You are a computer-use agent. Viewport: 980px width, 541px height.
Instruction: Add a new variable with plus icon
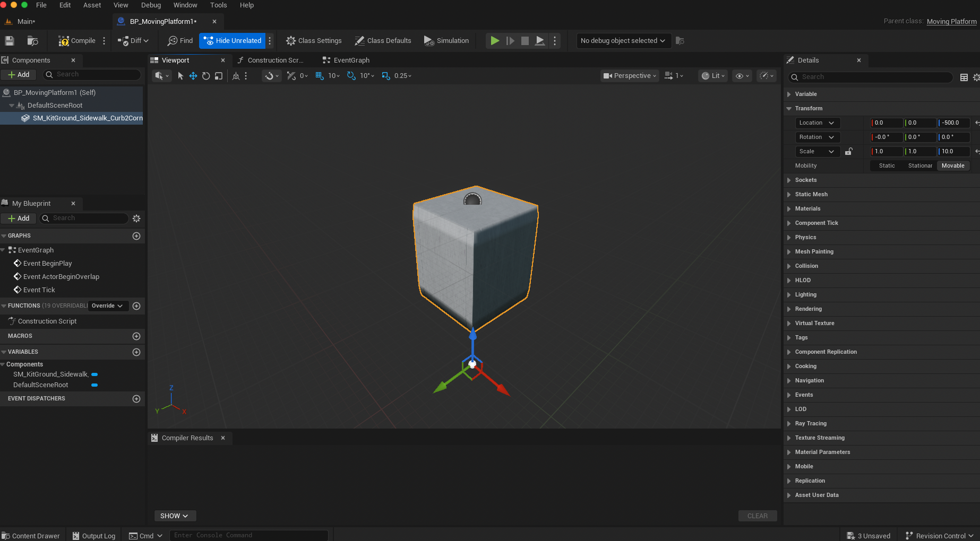click(136, 352)
